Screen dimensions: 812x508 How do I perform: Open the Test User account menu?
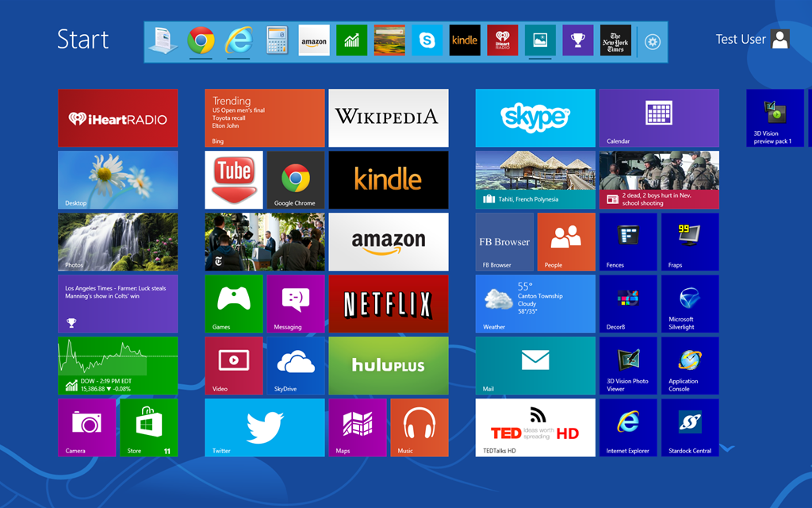click(x=753, y=39)
